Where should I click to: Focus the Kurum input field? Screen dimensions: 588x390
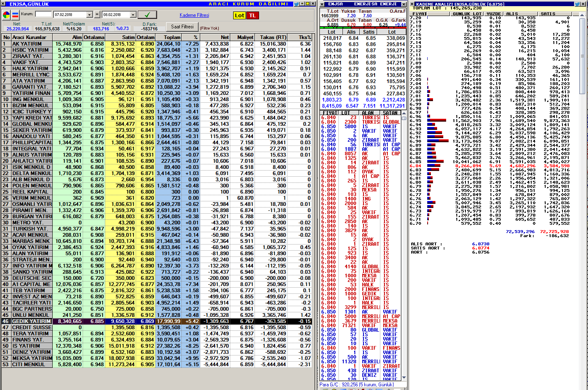point(44,14)
